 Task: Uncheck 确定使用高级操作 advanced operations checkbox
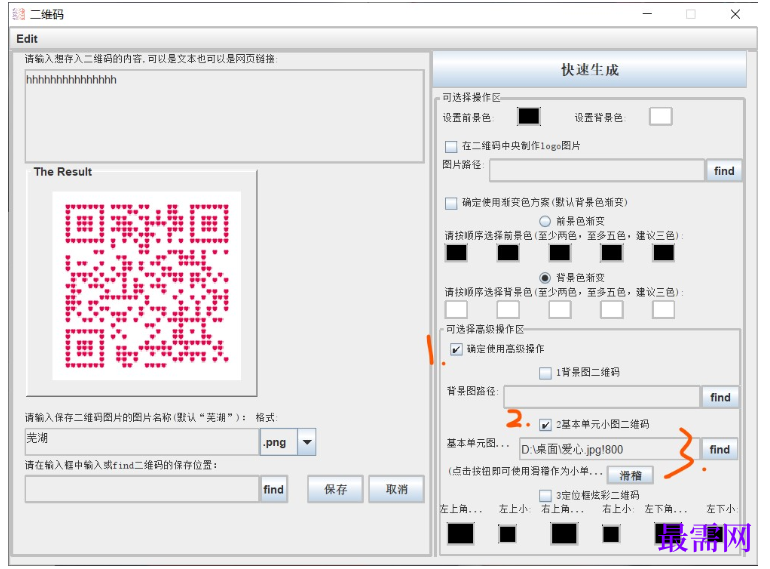(x=456, y=349)
